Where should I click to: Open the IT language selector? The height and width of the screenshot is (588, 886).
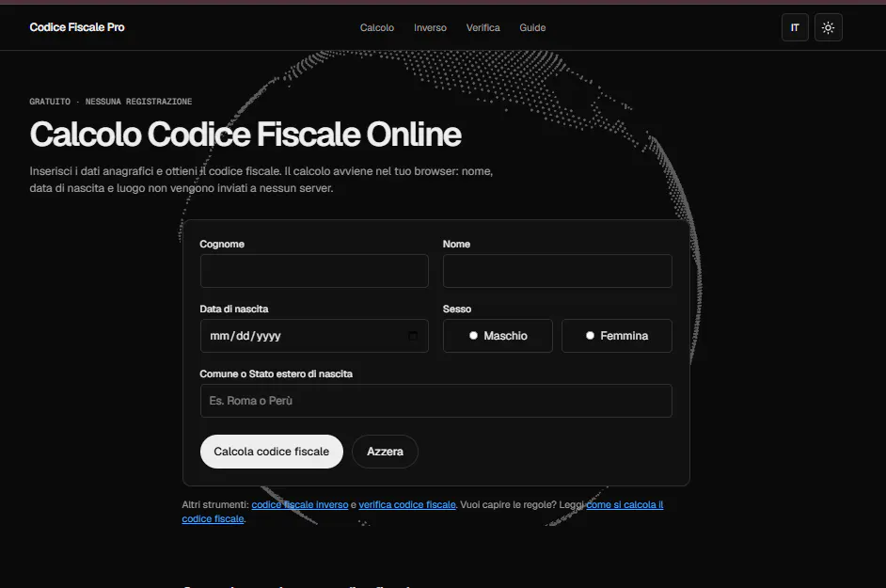(x=795, y=27)
